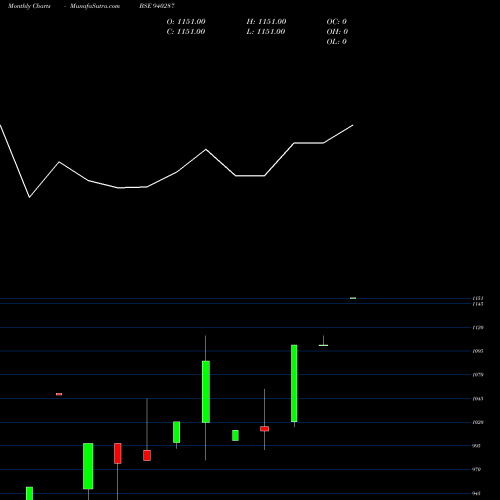Click the small red dash candle near 1045
500x500 pixels.
click(x=59, y=394)
